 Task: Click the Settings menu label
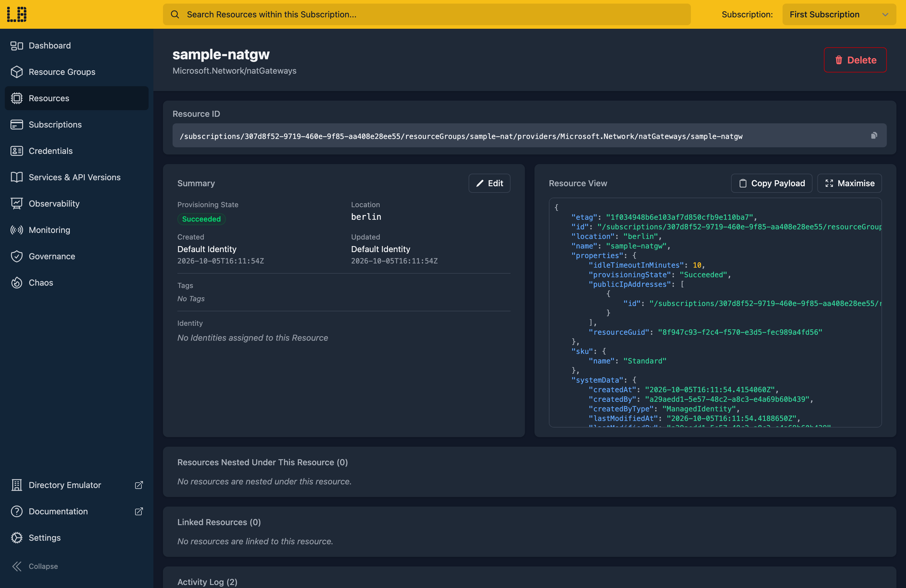45,537
